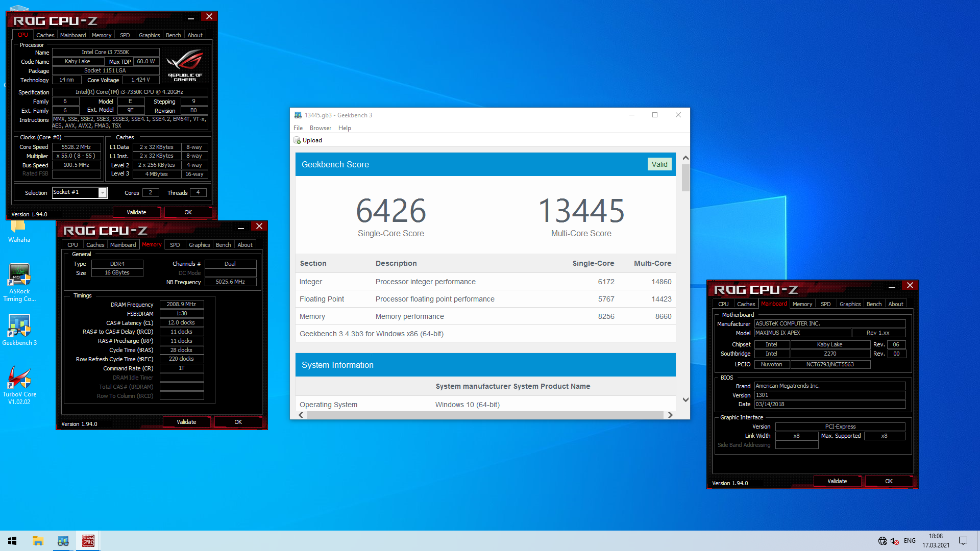Click the BIOS Date field 03/14/2018
Viewport: 980px width, 551px height.
point(830,404)
